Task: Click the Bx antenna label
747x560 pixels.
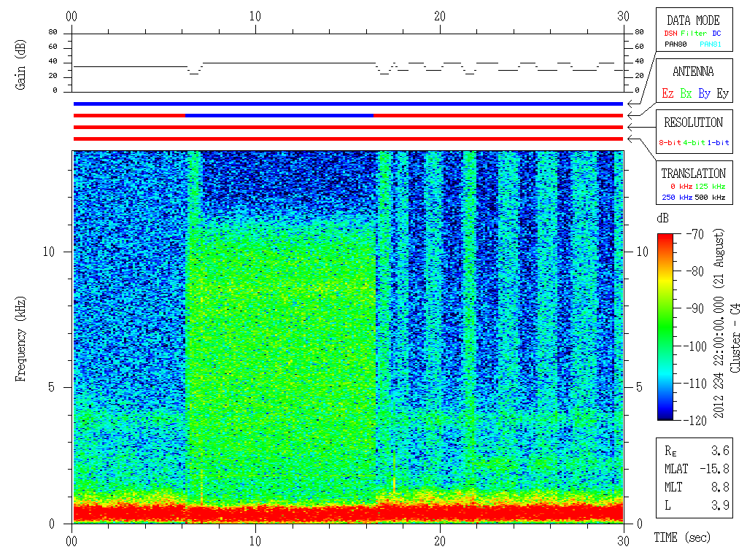Action: [686, 93]
